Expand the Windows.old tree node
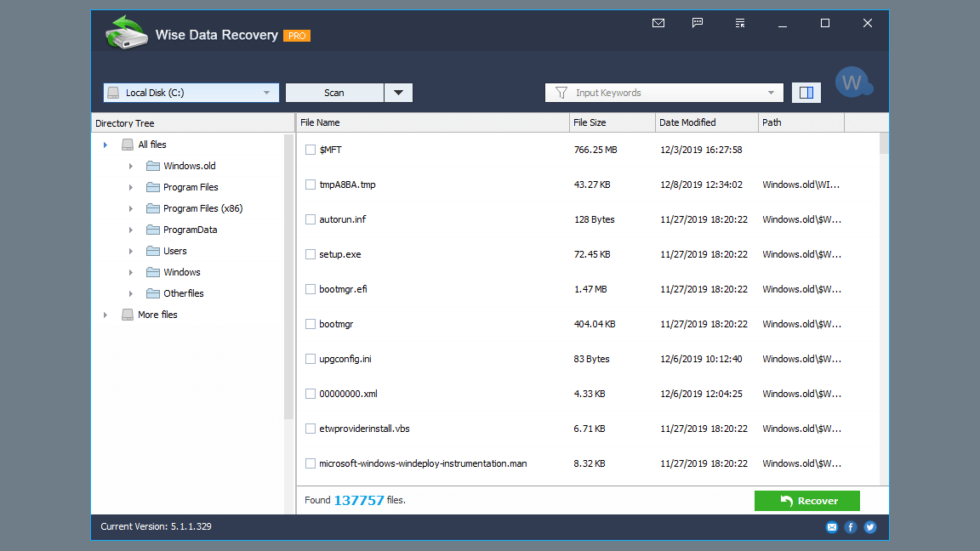This screenshot has height=551, width=980. [x=131, y=166]
